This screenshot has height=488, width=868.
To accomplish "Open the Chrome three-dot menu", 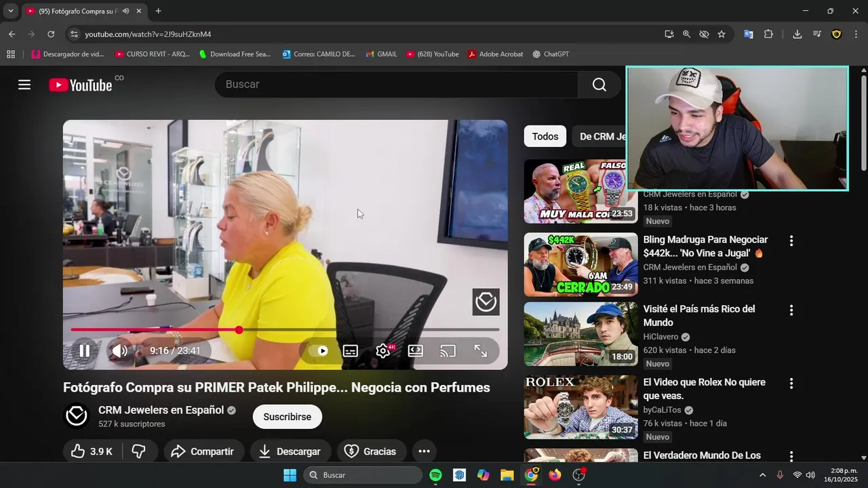I will click(x=856, y=34).
